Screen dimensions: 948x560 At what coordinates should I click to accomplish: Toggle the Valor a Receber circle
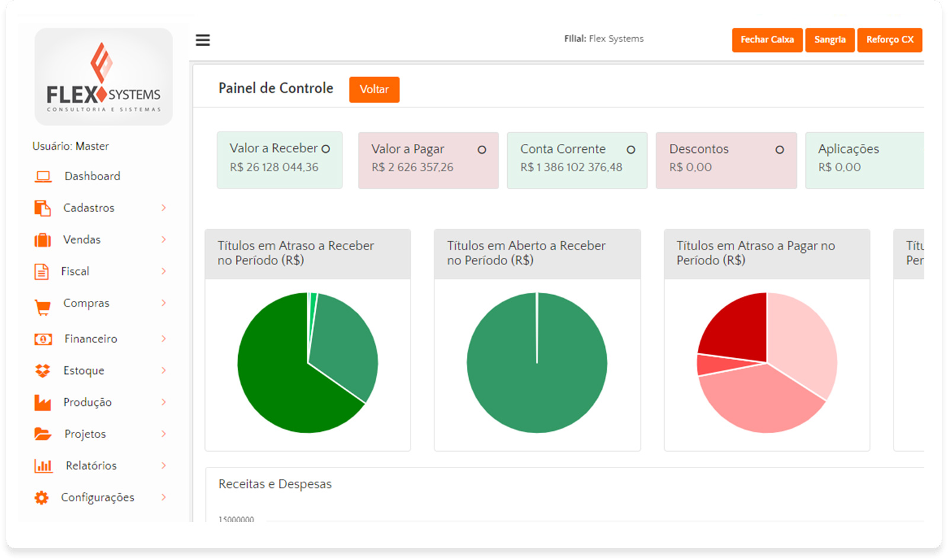[x=325, y=149]
